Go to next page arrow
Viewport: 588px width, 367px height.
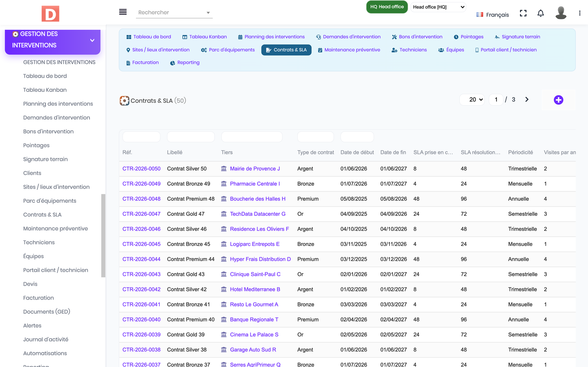click(527, 100)
